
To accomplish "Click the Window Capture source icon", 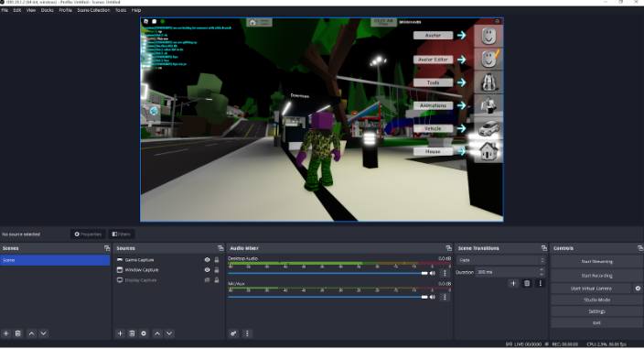I will (120, 270).
